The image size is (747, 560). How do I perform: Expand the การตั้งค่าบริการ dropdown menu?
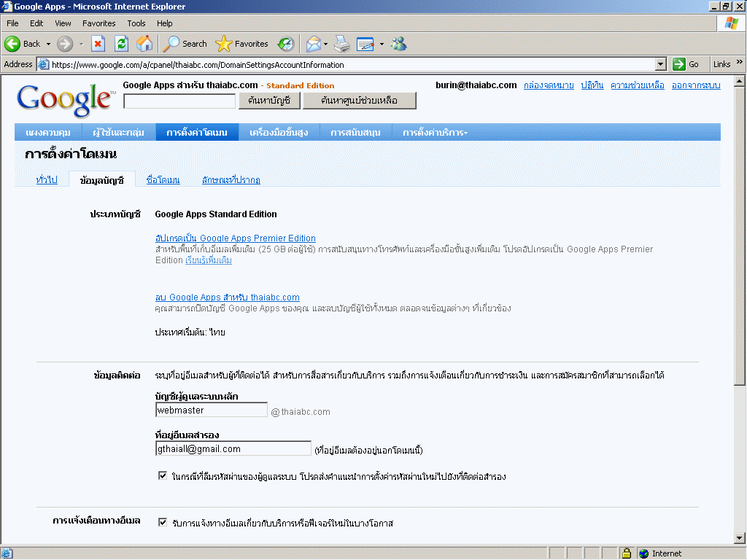point(435,133)
